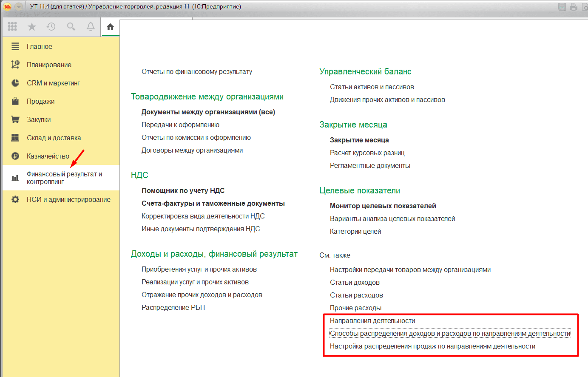Open the Продажи section

40,101
